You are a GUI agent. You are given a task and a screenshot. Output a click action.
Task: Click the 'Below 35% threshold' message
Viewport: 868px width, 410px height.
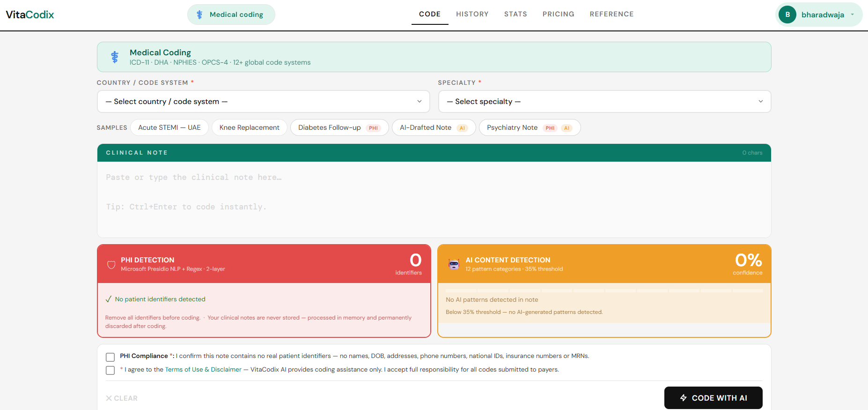tap(524, 312)
